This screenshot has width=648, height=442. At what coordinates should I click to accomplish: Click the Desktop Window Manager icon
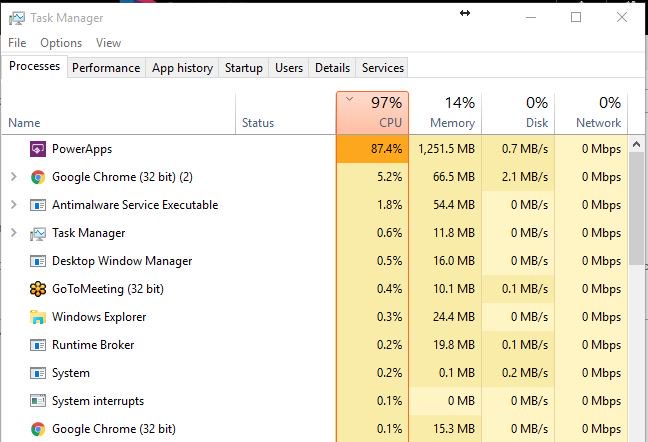click(38, 261)
